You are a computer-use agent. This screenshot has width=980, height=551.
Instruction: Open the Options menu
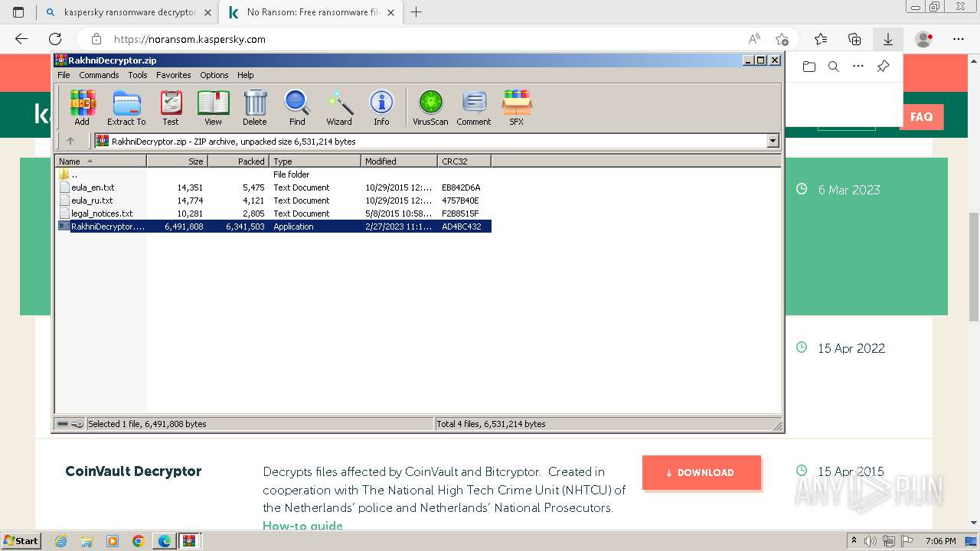[x=214, y=75]
